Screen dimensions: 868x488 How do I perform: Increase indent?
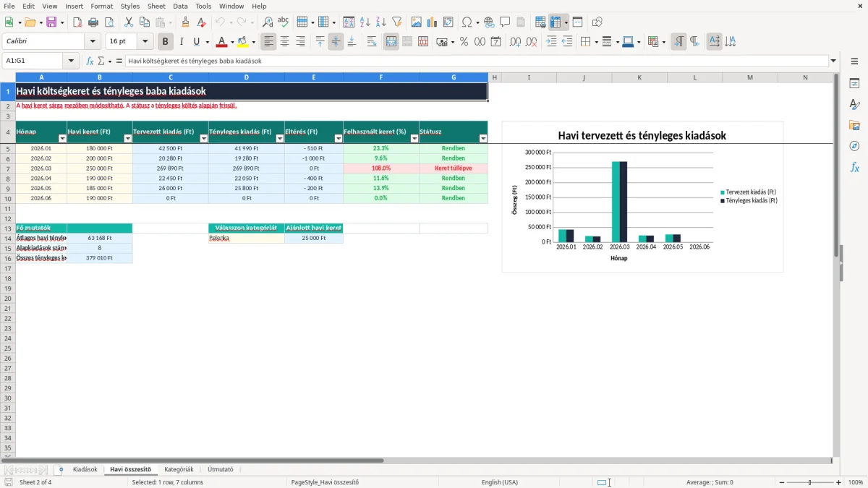pyautogui.click(x=551, y=42)
